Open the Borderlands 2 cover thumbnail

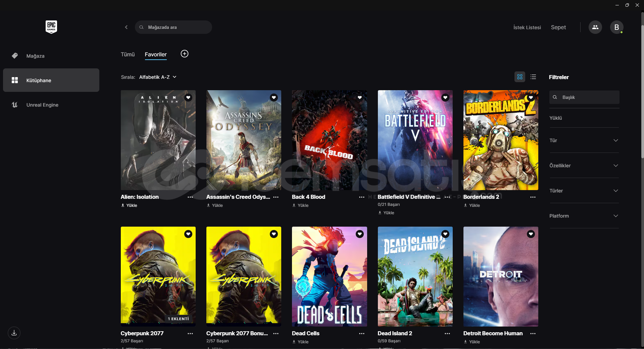(501, 140)
